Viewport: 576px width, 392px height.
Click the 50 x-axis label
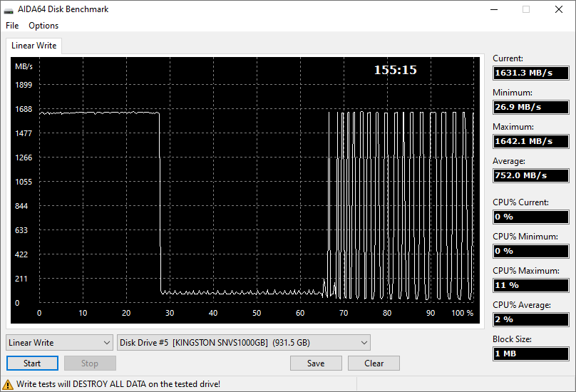tap(257, 313)
